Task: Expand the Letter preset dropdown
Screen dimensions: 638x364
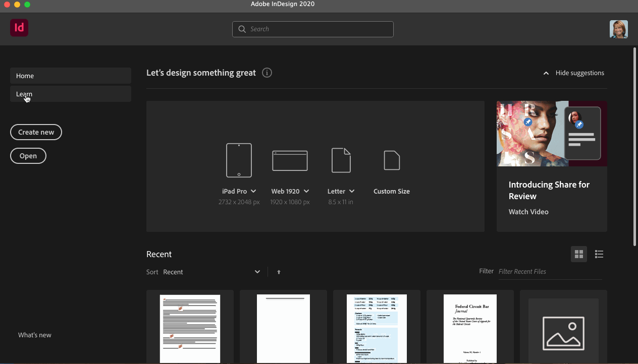Action: tap(352, 191)
